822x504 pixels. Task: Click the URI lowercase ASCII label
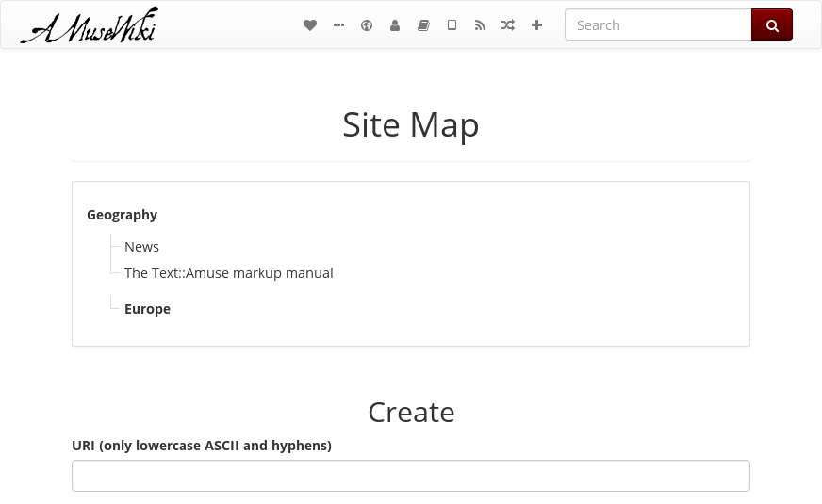202,446
